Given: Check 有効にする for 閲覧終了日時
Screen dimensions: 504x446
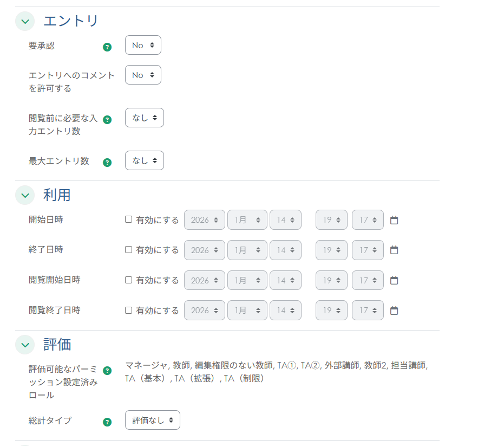Looking at the screenshot, I should (x=128, y=311).
